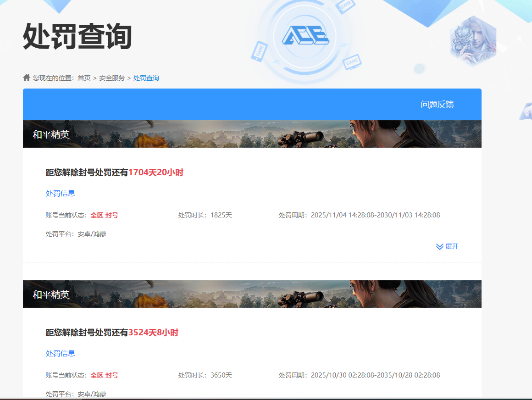Click the GAME phone icon left of ACE logo
The width and height of the screenshot is (532, 400).
(259, 51)
